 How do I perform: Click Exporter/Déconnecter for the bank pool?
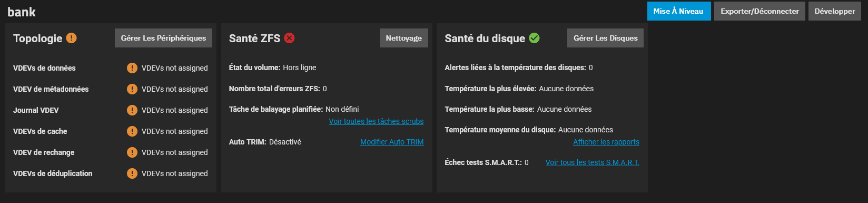(x=759, y=11)
